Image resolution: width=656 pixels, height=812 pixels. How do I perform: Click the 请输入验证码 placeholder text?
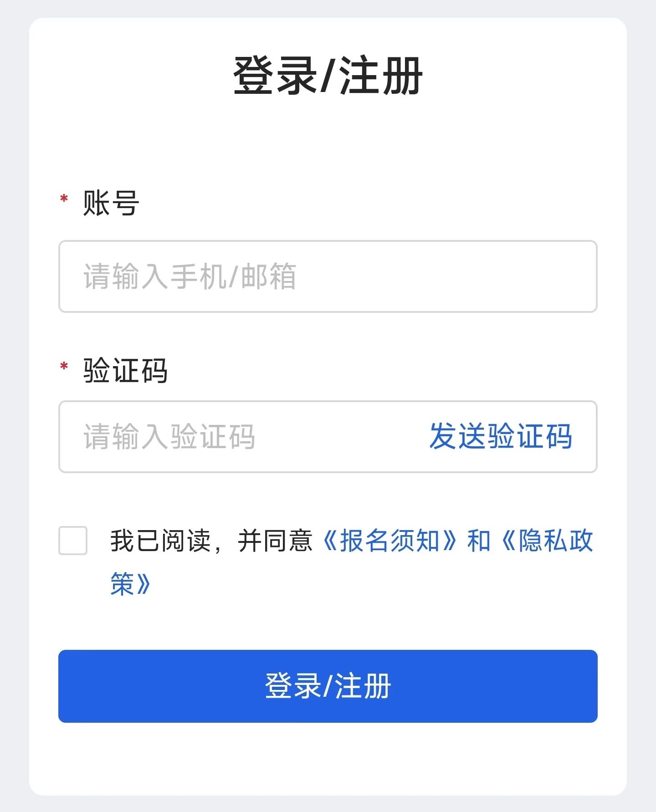click(x=169, y=437)
